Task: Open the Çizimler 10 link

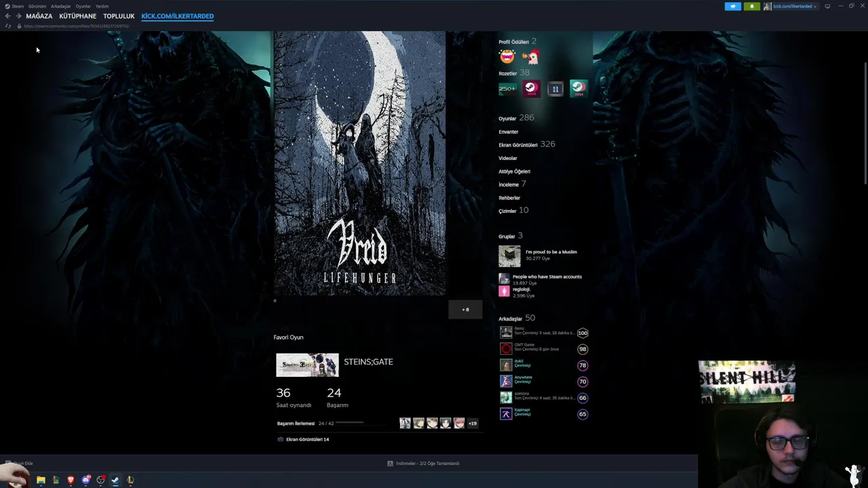Action: [513, 211]
